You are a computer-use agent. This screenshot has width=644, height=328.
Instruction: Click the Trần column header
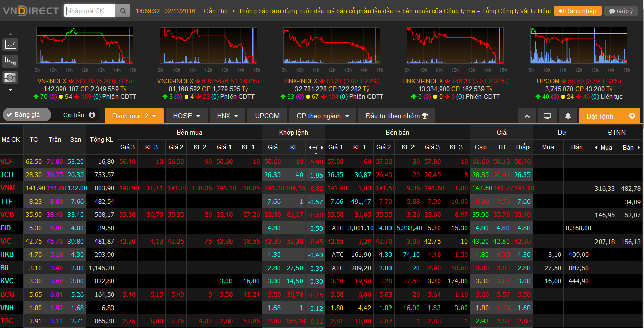coord(55,139)
